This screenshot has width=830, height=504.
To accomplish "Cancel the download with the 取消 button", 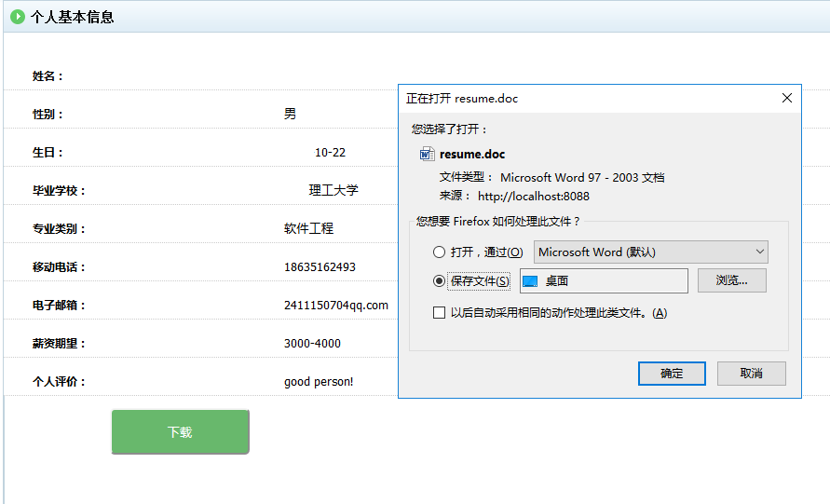I will pos(751,374).
